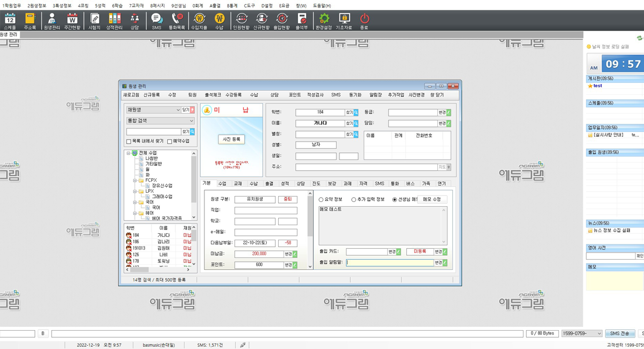Open the 출석부 attendance book icon
Image resolution: width=644 pixels, height=349 pixels.
click(x=302, y=20)
